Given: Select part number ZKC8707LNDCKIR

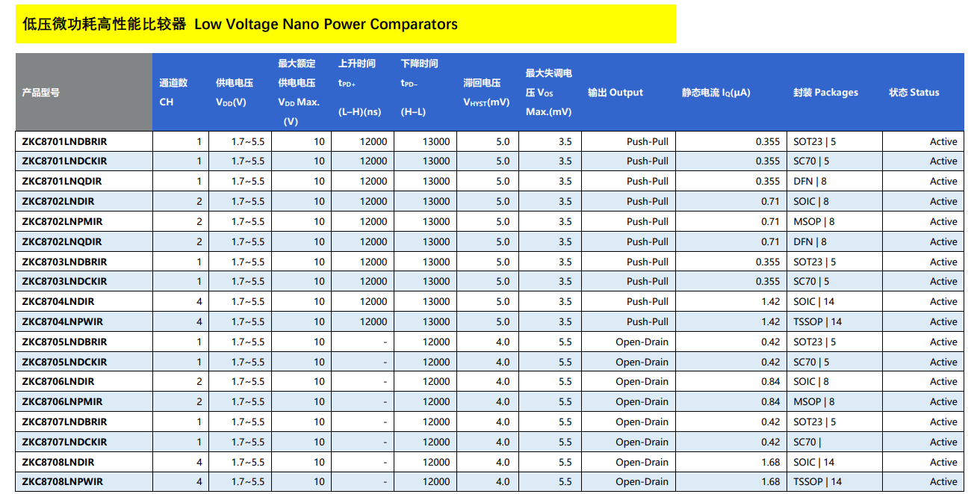Looking at the screenshot, I should [x=65, y=442].
